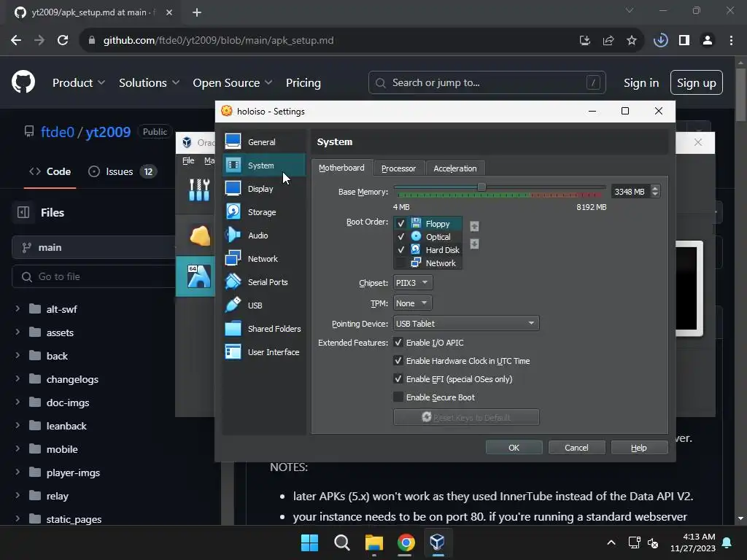Open taskbar Search
747x560 pixels.
point(341,542)
